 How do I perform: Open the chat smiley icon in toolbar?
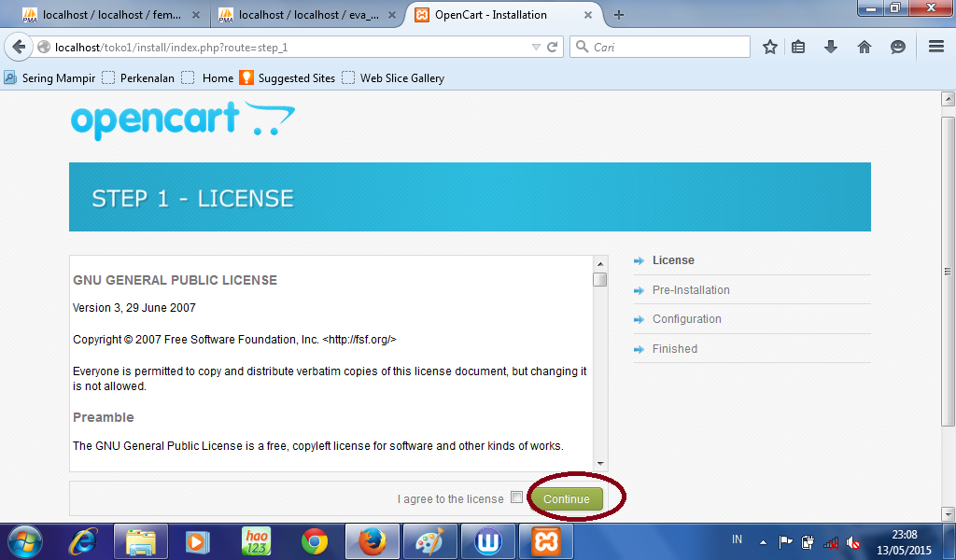point(897,47)
